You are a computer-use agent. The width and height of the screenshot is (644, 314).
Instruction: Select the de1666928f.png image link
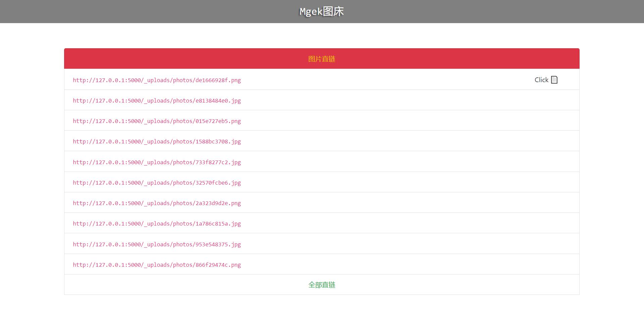157,80
